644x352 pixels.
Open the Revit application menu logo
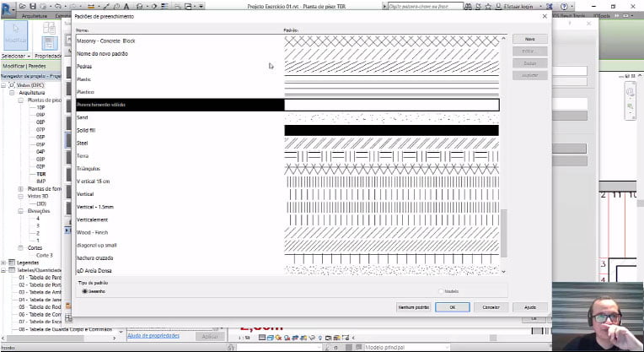point(8,8)
